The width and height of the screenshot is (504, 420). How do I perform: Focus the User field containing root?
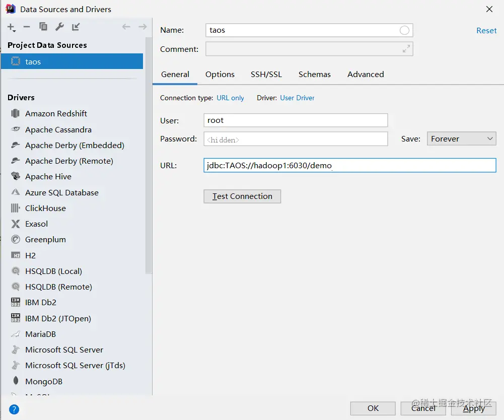[296, 120]
